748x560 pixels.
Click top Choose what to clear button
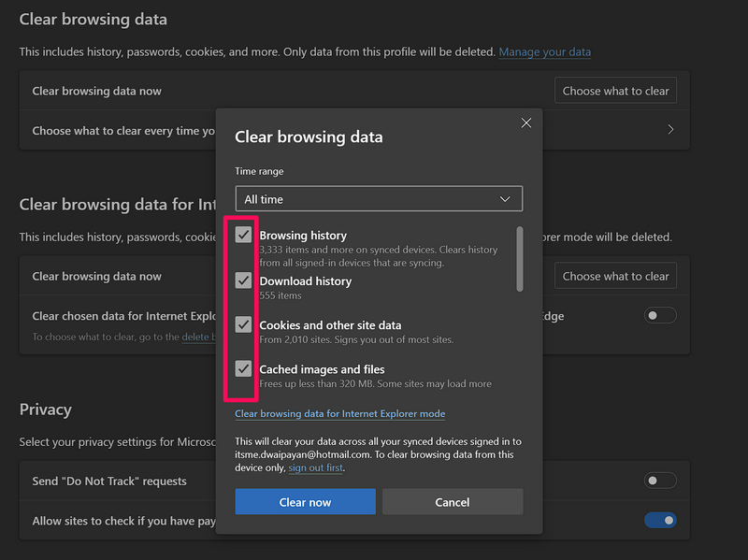click(615, 91)
